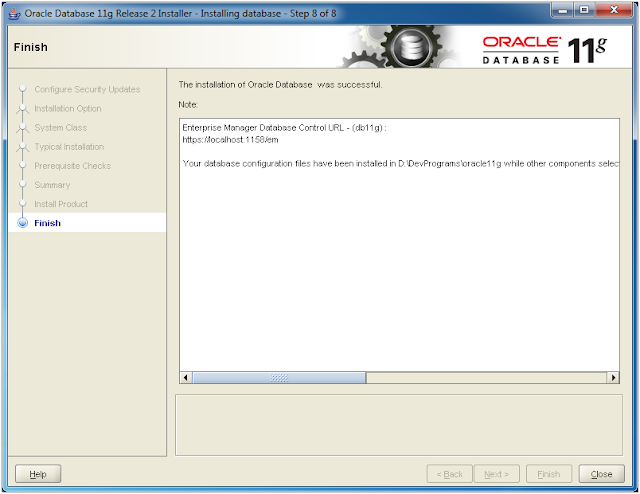640x494 pixels.
Task: Select Configure Security Updates step
Action: pos(87,89)
